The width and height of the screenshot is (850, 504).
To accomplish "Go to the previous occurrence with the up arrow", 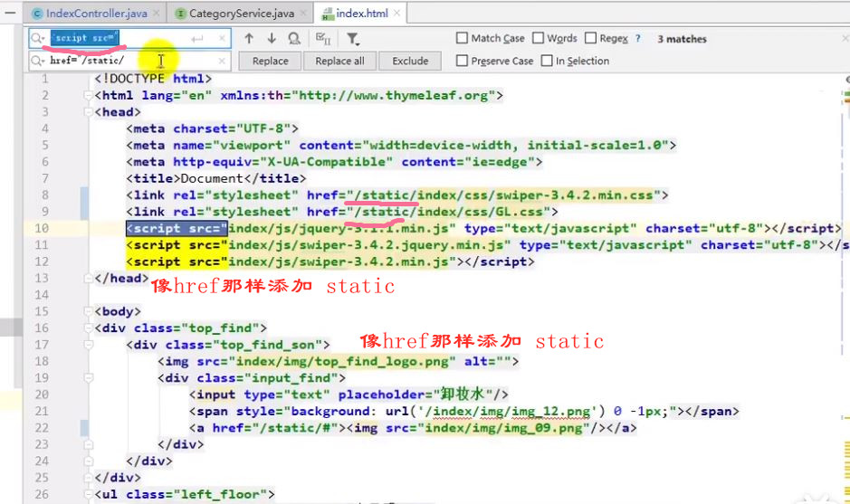I will [249, 39].
